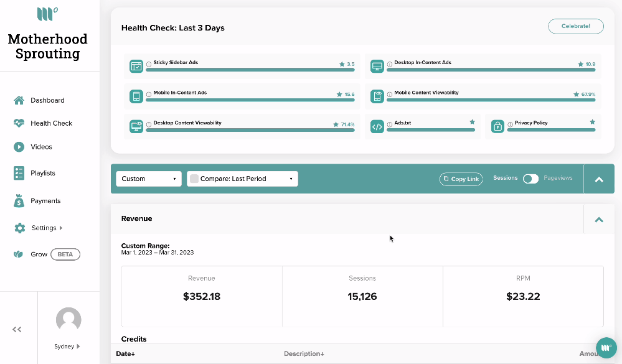Open the Custom date range dropdown
This screenshot has height=364, width=622.
coord(149,179)
